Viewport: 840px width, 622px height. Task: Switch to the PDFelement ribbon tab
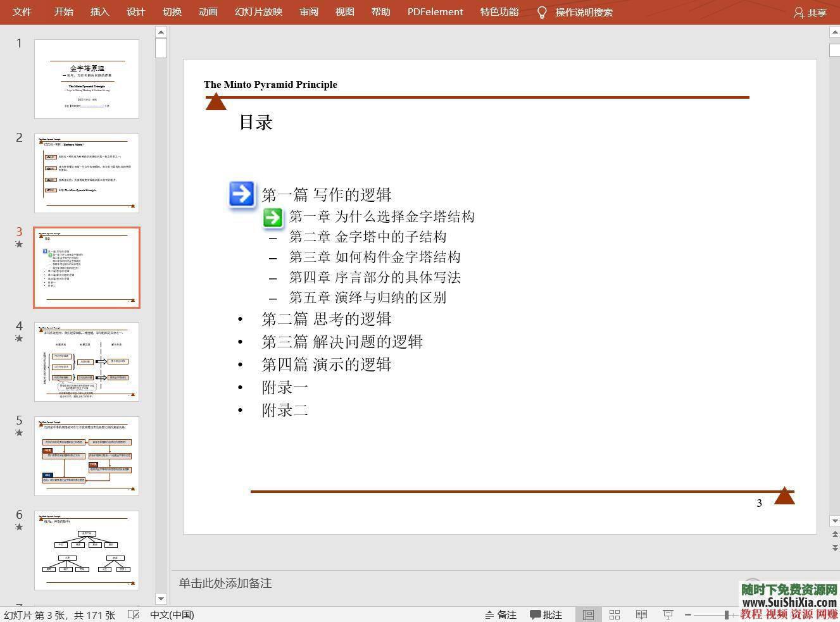(435, 11)
